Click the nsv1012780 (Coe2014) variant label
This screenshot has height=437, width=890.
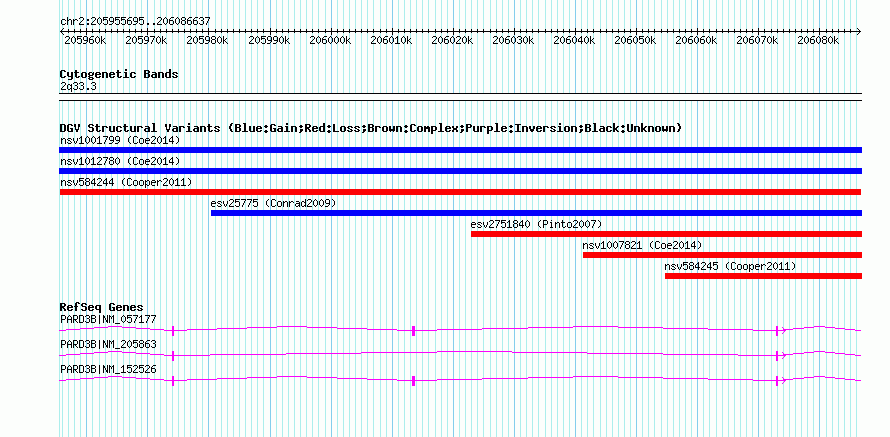(120, 161)
